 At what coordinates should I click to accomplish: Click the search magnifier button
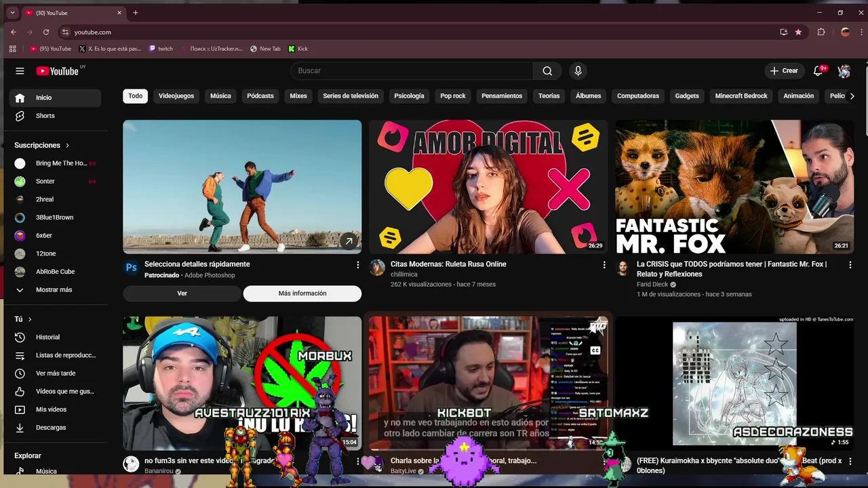point(547,71)
